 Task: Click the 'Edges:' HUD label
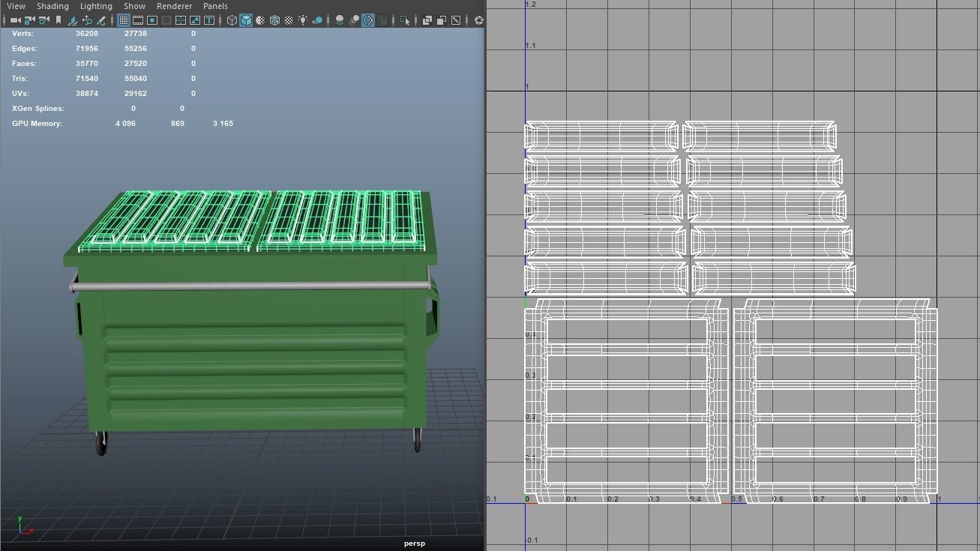[24, 49]
